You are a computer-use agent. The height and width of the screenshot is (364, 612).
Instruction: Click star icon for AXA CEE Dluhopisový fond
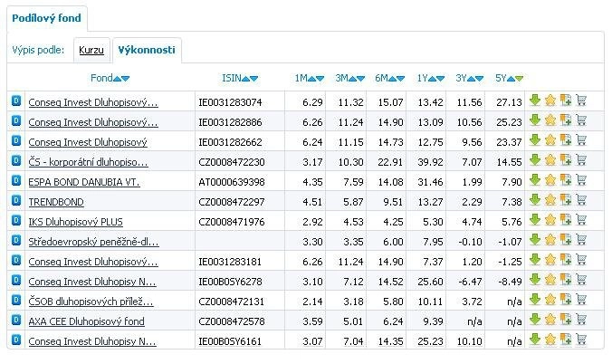(x=550, y=320)
